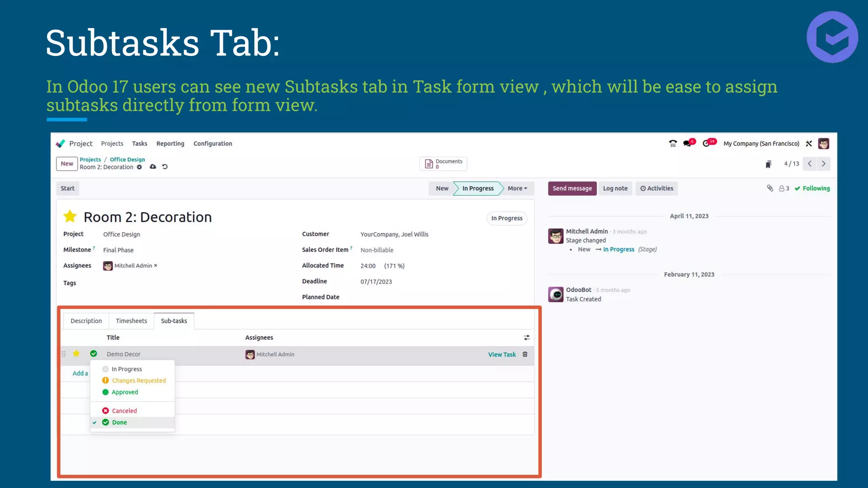Follow the Office Design breadcrumb link
Screen dimensions: 868x488
tap(127, 159)
